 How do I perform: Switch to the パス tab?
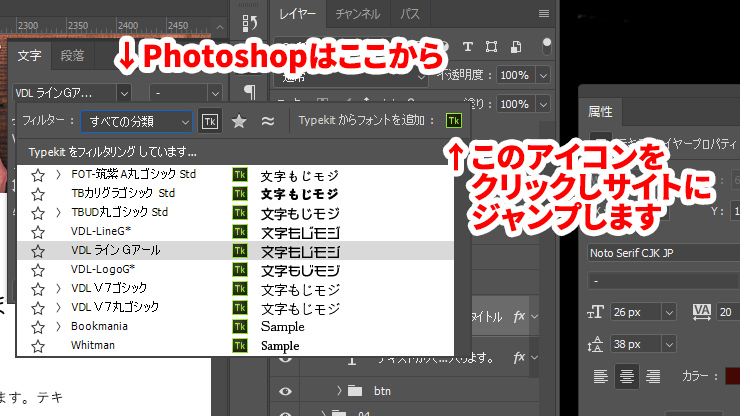coord(409,14)
